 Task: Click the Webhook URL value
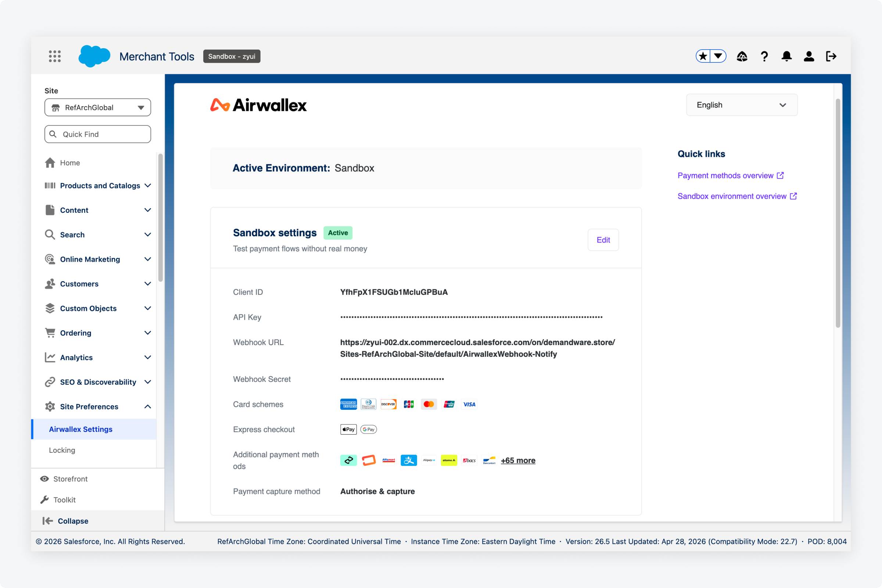tap(477, 348)
